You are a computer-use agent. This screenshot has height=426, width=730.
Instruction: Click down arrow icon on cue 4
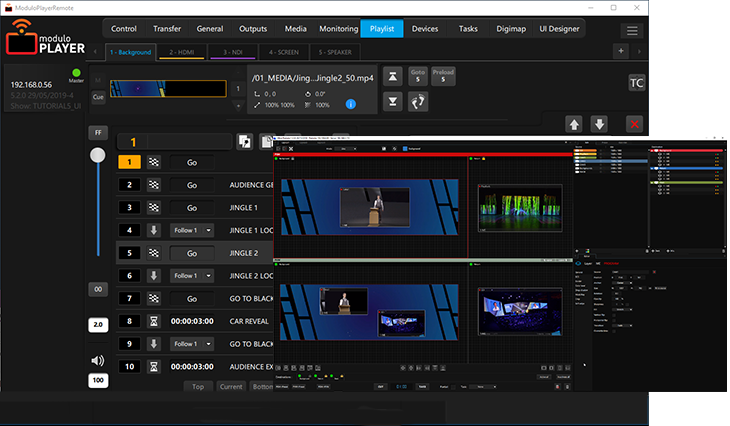[x=154, y=230]
